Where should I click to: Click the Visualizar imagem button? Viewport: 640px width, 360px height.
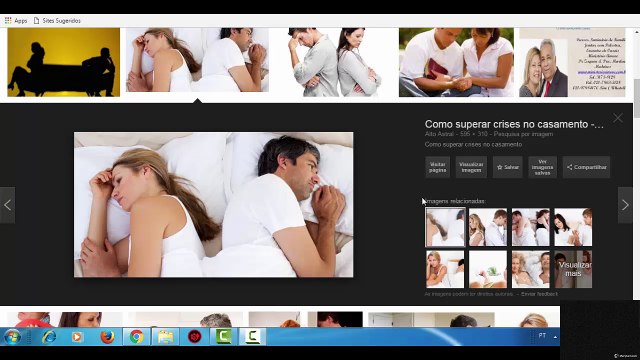click(x=471, y=167)
